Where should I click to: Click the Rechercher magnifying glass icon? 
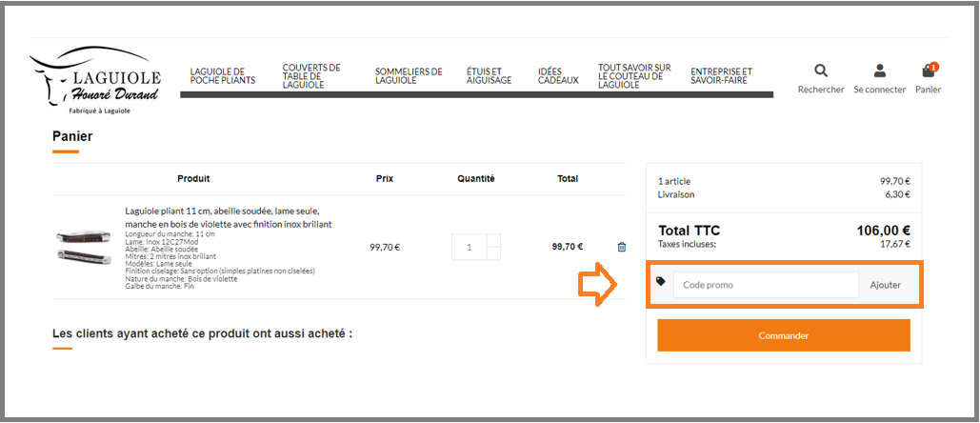tap(821, 71)
